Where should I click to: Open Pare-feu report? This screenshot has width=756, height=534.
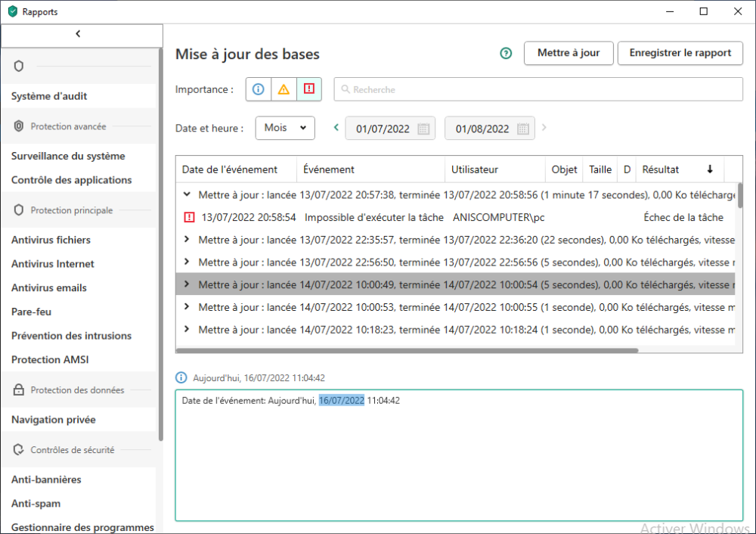coord(31,312)
